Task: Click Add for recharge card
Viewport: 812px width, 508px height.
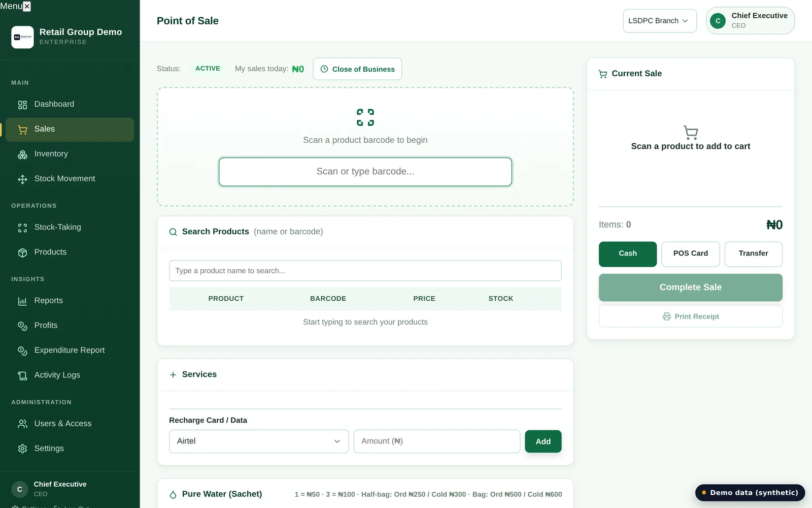Action: pos(543,441)
